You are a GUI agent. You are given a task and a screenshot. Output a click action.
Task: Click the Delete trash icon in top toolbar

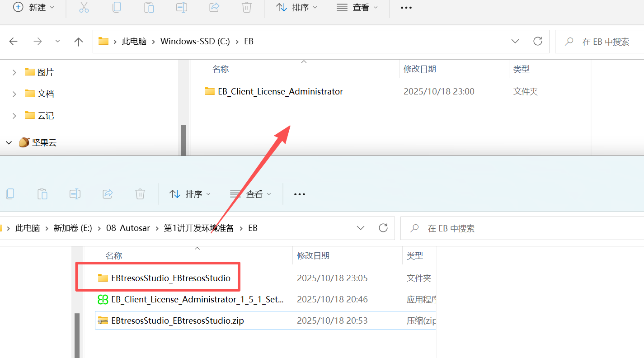[247, 7]
